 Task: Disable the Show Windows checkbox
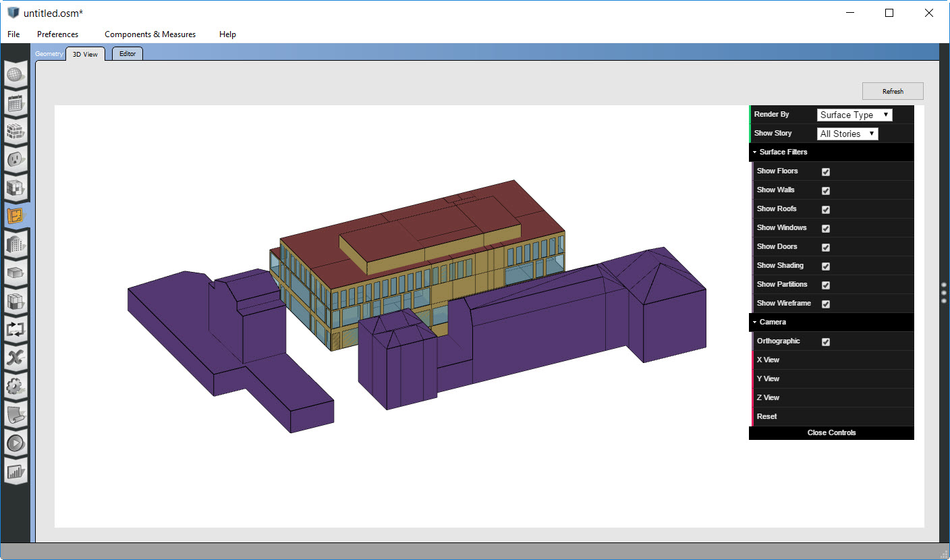pyautogui.click(x=825, y=228)
